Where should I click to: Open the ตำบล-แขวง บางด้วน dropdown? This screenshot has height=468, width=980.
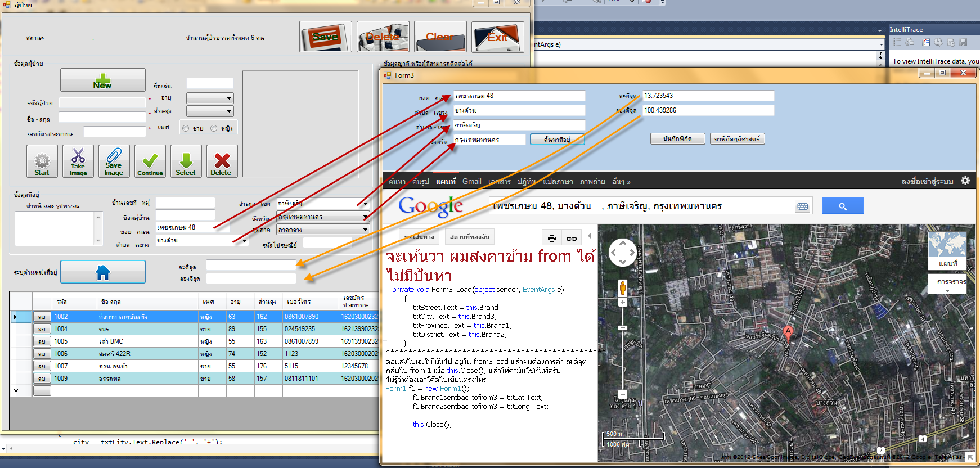(244, 241)
